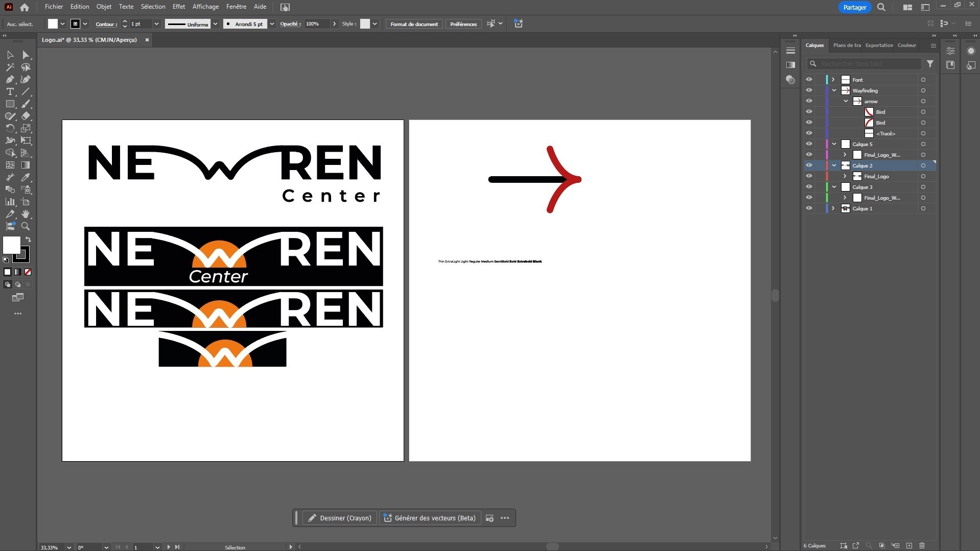
Task: Select the Rectangle tool
Action: click(x=10, y=104)
